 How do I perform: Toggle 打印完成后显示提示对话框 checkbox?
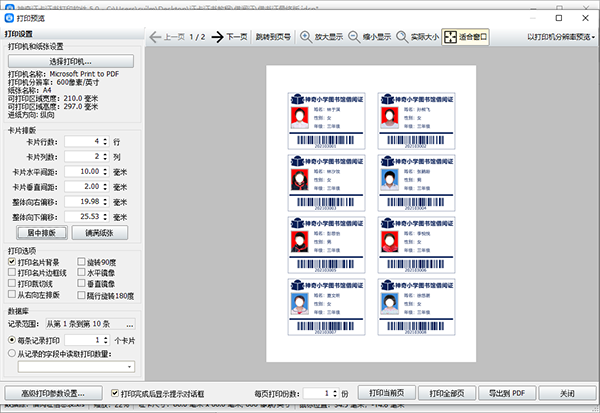[115, 393]
